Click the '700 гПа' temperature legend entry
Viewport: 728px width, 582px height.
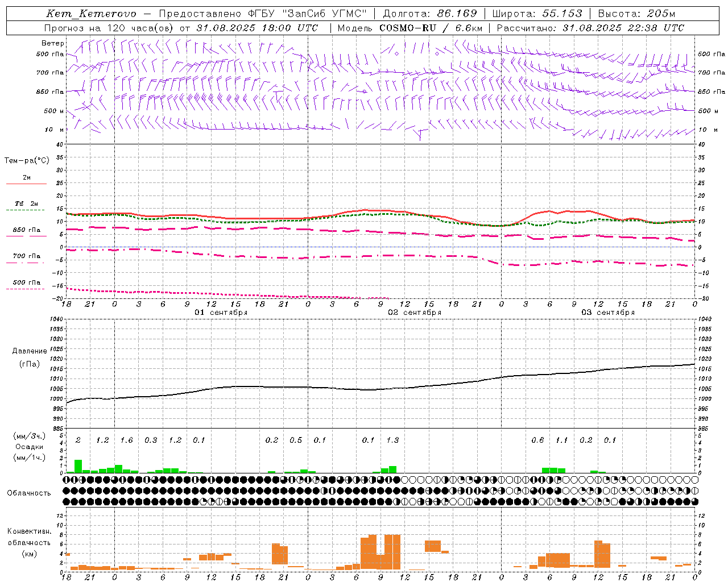[27, 256]
